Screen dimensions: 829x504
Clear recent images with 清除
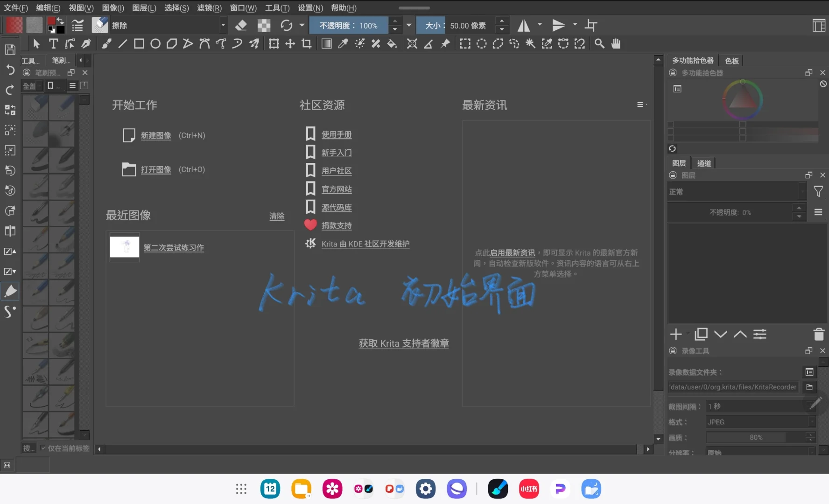(277, 216)
